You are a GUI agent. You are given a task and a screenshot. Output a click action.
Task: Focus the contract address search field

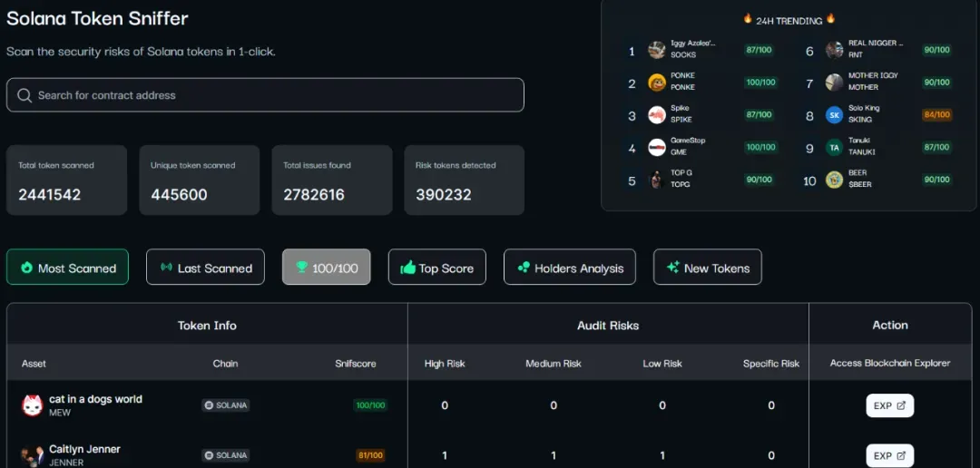coord(265,95)
